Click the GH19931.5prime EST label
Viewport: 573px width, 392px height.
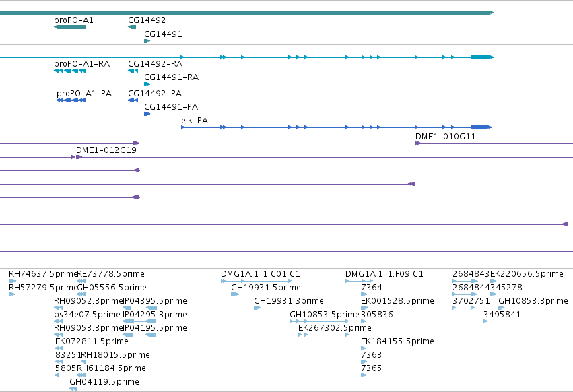click(266, 288)
